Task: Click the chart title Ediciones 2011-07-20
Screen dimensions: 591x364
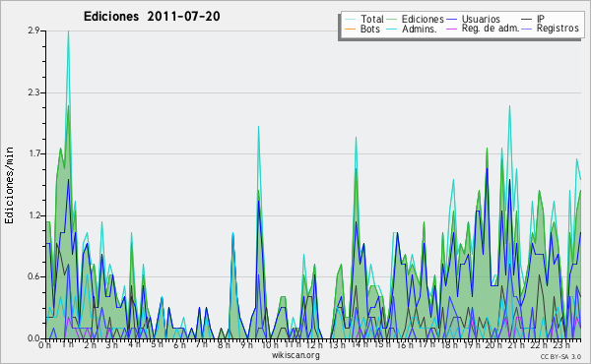Action: pos(152,17)
